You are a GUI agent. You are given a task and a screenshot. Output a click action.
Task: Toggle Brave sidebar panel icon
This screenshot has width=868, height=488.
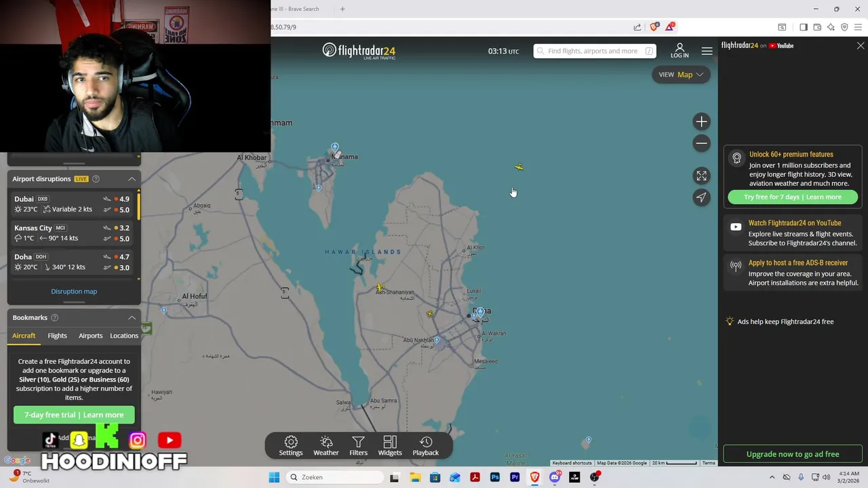point(804,27)
